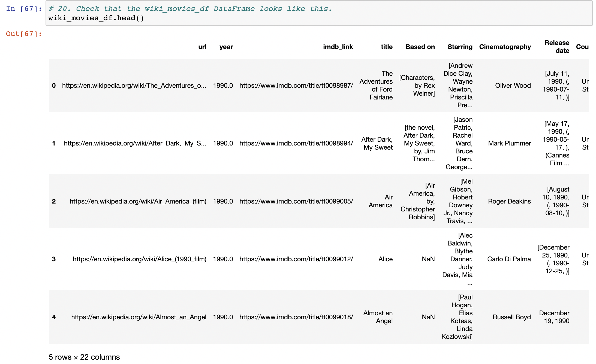Click the 'December 19, 1990' release date cell
Viewport: 596px width, 364px height.
(554, 317)
